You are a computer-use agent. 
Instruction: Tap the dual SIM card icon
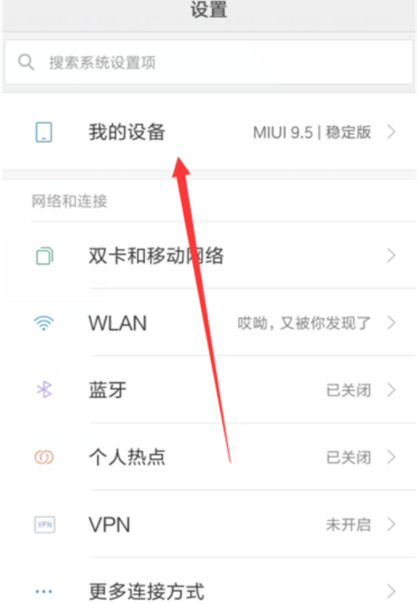click(44, 256)
